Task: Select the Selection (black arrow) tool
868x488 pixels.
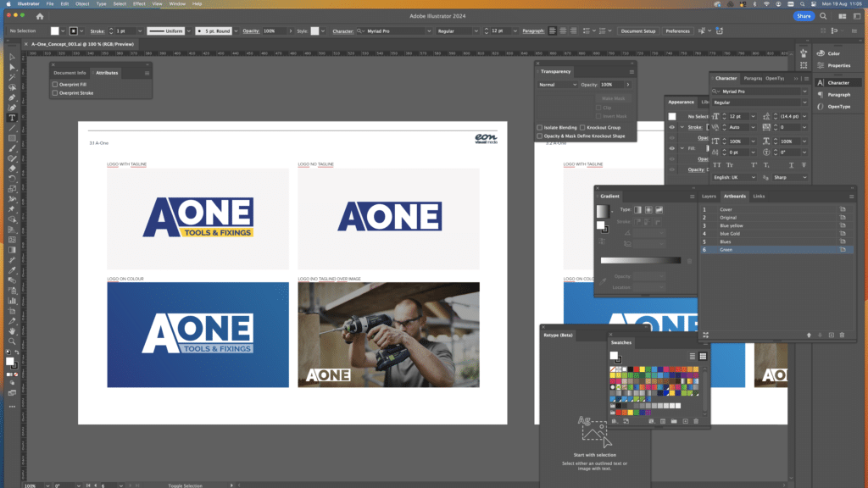Action: [x=12, y=57]
